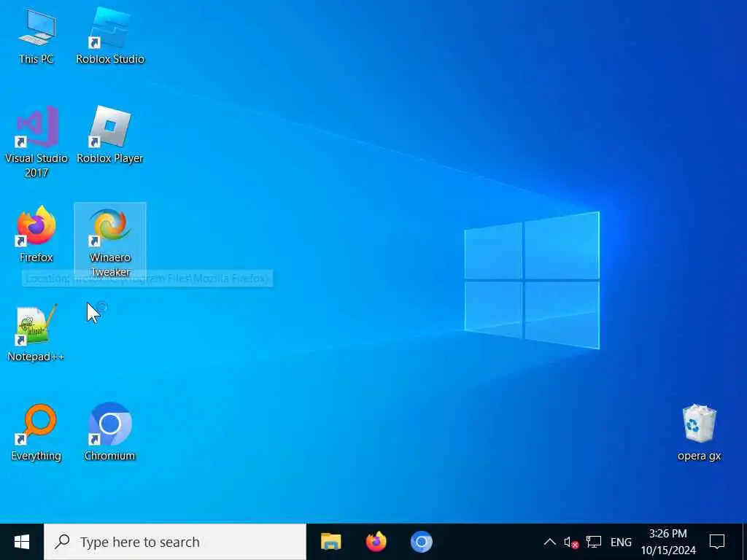This screenshot has height=560, width=747.
Task: Click the Type here to search box
Action: [x=175, y=542]
